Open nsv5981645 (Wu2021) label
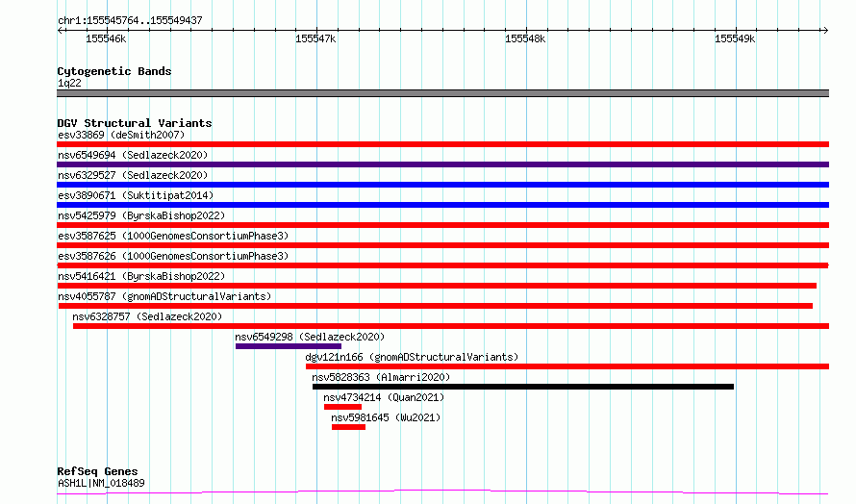The width and height of the screenshot is (856, 504). pos(386,417)
